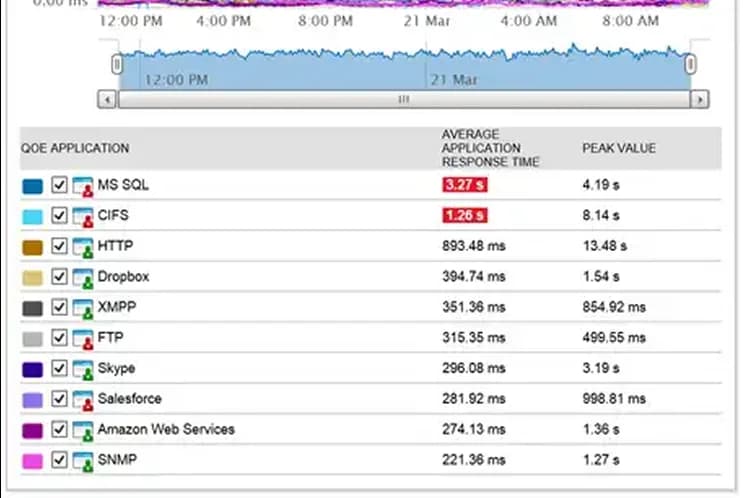Click the Salesforce lavender color swatch
This screenshot has height=498, width=747.
pyautogui.click(x=32, y=400)
